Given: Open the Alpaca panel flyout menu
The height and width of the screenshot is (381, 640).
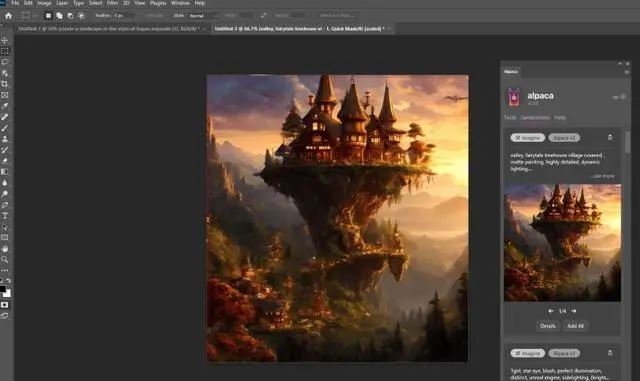Looking at the screenshot, I should click(627, 72).
